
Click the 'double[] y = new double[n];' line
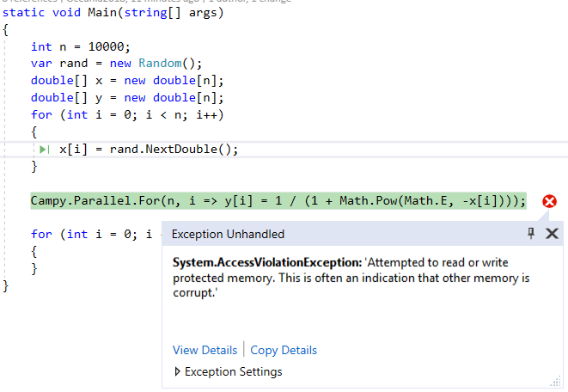tap(127, 97)
